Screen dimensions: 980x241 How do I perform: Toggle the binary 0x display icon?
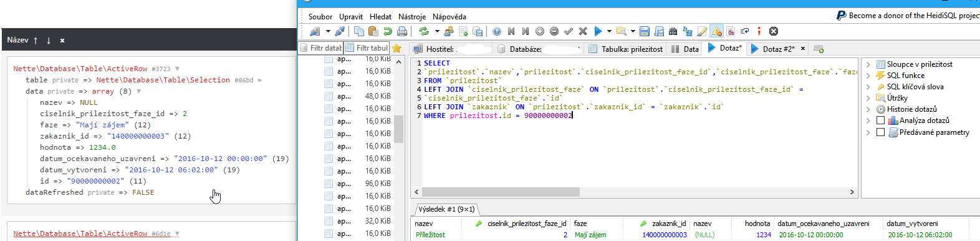coord(731,31)
